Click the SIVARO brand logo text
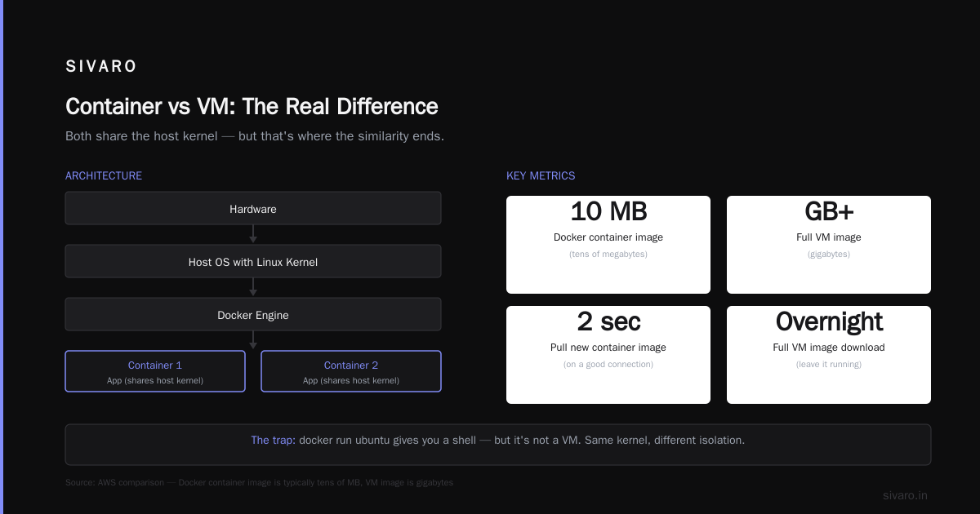Image resolution: width=980 pixels, height=514 pixels. [101, 67]
